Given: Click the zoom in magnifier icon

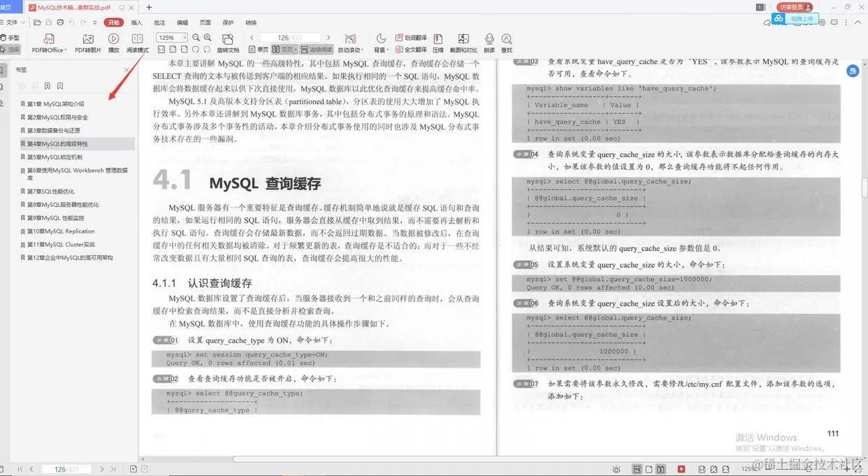Looking at the screenshot, I should 208,38.
